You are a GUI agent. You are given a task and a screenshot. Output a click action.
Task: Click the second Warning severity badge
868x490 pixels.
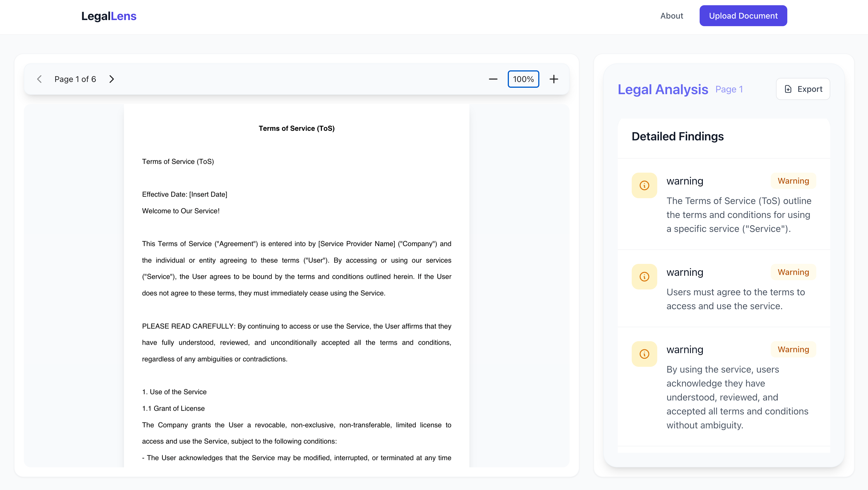pyautogui.click(x=793, y=272)
